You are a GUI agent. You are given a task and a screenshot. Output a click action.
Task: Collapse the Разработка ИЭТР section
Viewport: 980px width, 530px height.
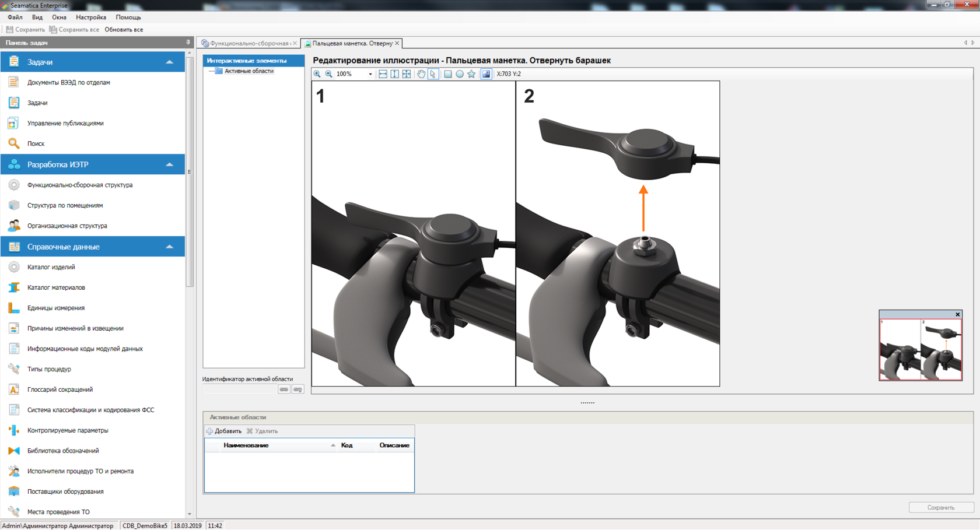click(x=169, y=164)
